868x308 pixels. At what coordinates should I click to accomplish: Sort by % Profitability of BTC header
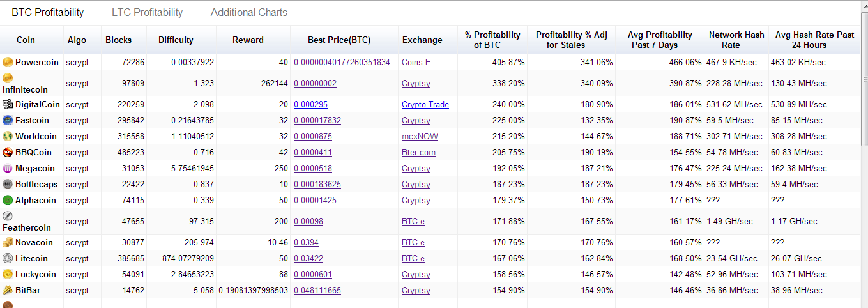[492, 40]
